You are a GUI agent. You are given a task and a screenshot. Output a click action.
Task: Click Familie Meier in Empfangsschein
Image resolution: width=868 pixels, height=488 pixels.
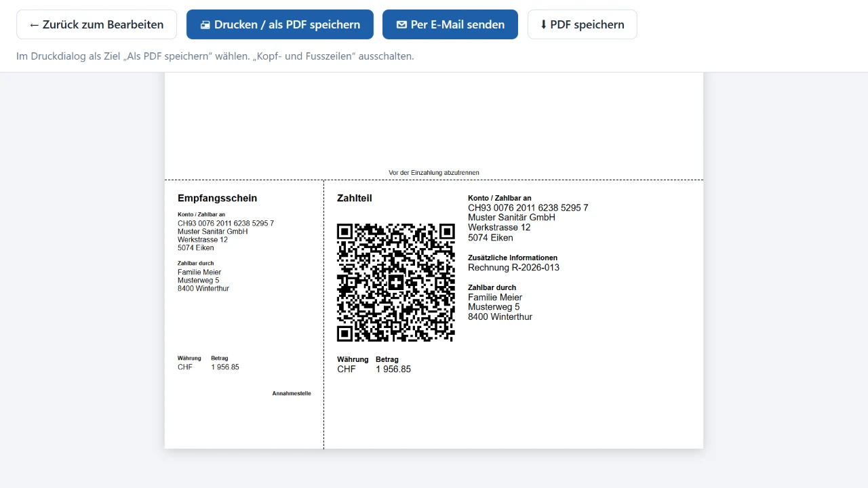coord(199,272)
